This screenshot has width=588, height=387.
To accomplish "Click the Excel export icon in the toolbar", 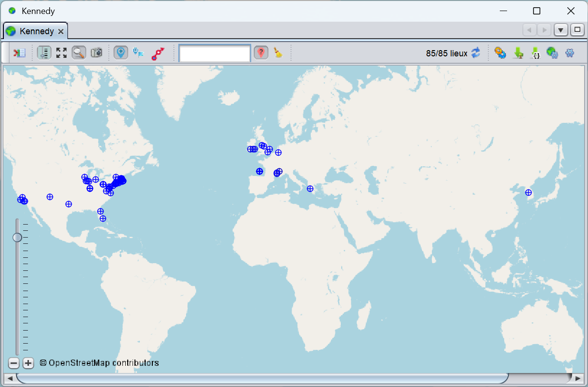I will point(20,53).
